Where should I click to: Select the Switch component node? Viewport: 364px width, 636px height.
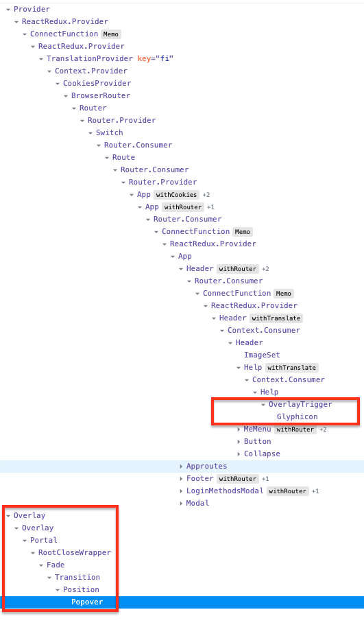pos(110,132)
